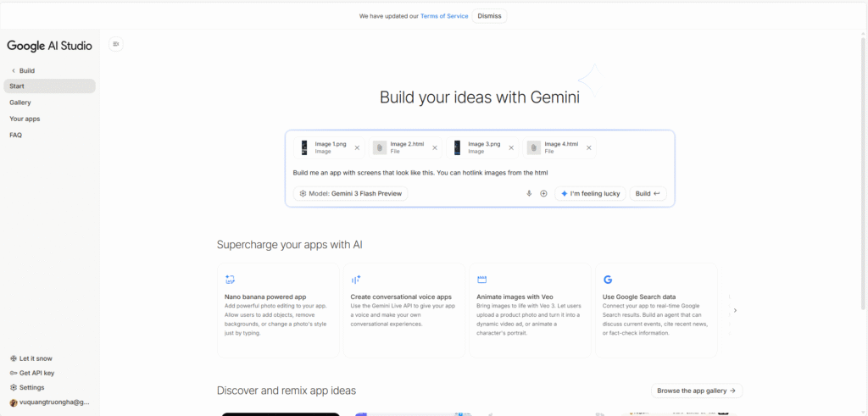Remove the Image 4.html attachment
This screenshot has width=868, height=416.
(x=587, y=147)
